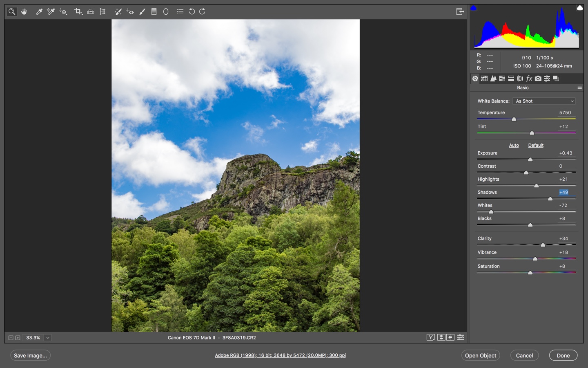This screenshot has height=368, width=588.
Task: Click the Exposure slider handle
Action: tap(530, 159)
